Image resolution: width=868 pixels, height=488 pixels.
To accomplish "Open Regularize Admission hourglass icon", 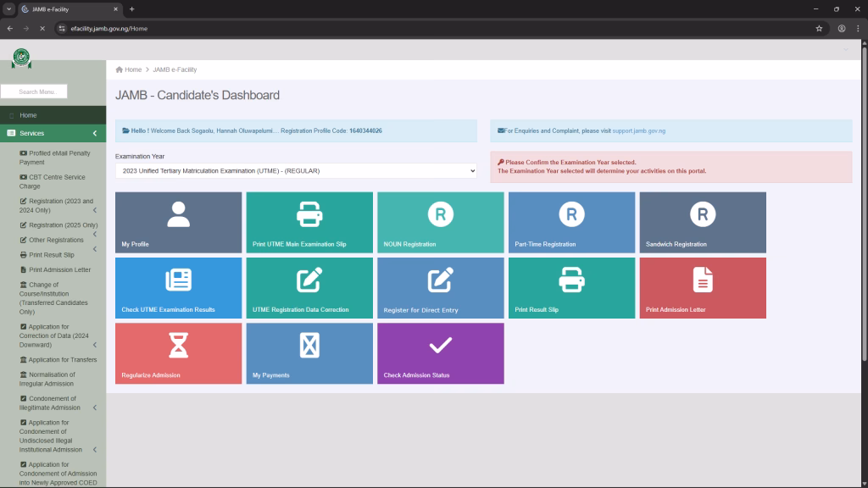I will 178,345.
